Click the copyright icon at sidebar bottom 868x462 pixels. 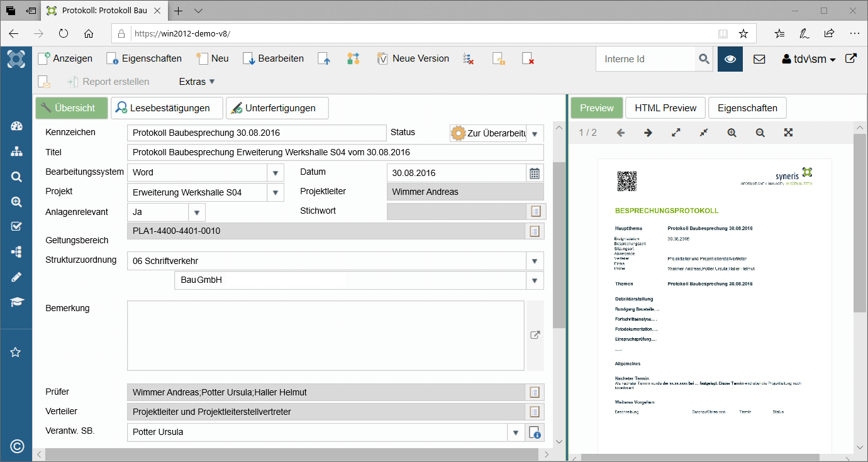click(x=17, y=447)
